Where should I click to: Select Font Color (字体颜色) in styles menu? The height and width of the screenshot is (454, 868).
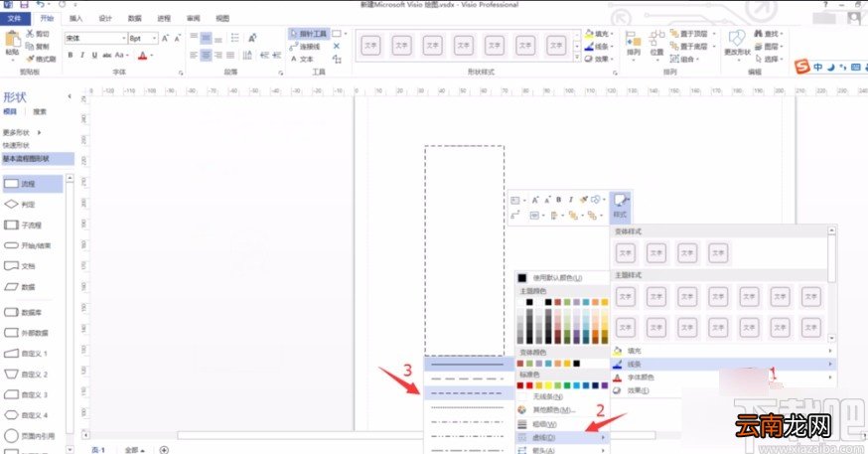[x=724, y=378]
